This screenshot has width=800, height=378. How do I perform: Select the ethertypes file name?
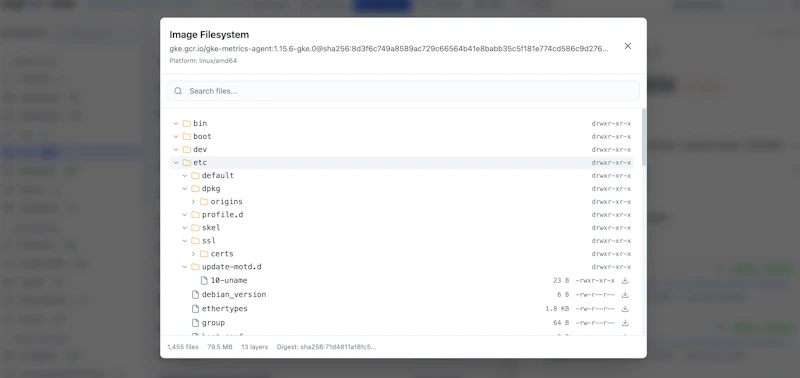(224, 309)
